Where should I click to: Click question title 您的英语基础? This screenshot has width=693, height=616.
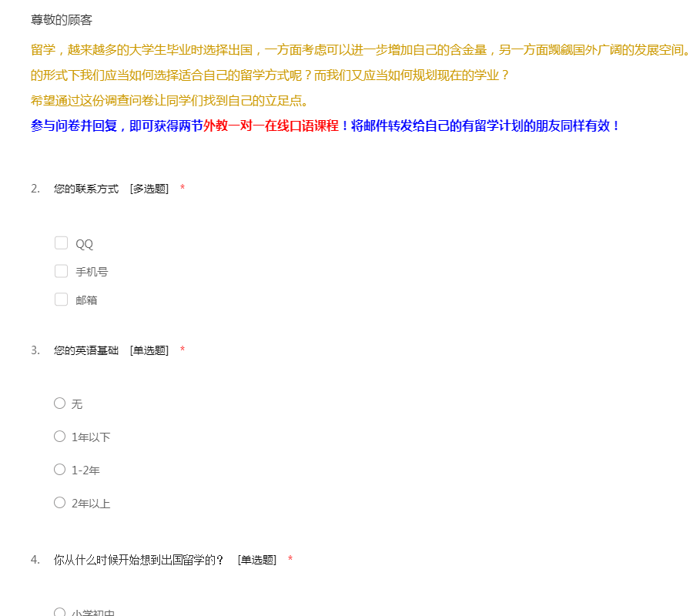(x=86, y=350)
